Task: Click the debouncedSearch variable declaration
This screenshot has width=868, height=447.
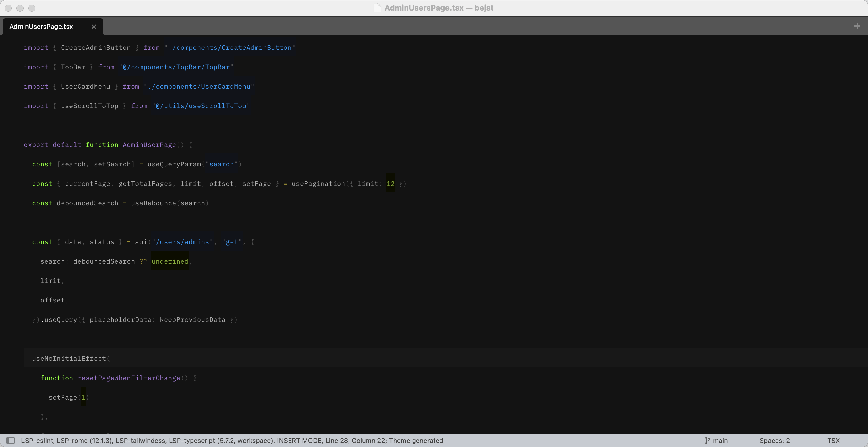Action: coord(88,203)
